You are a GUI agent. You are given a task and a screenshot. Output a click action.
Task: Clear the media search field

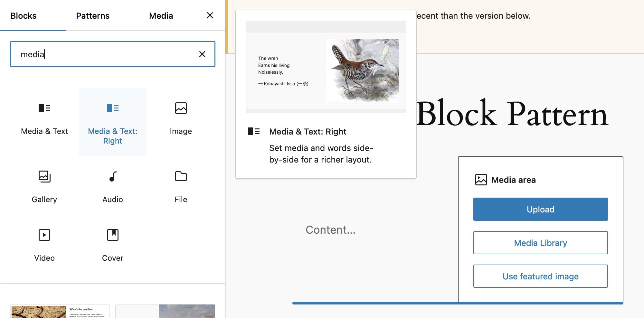202,54
